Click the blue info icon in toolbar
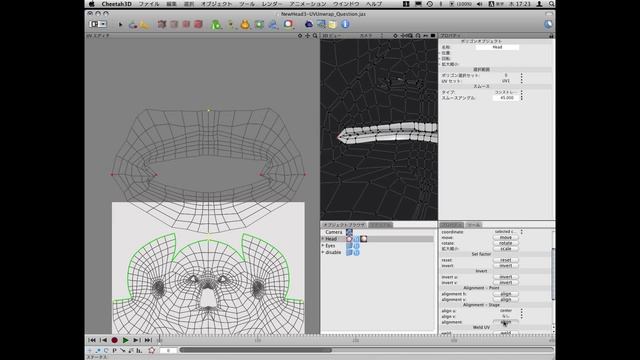The width and height of the screenshot is (640, 360). coord(345,24)
